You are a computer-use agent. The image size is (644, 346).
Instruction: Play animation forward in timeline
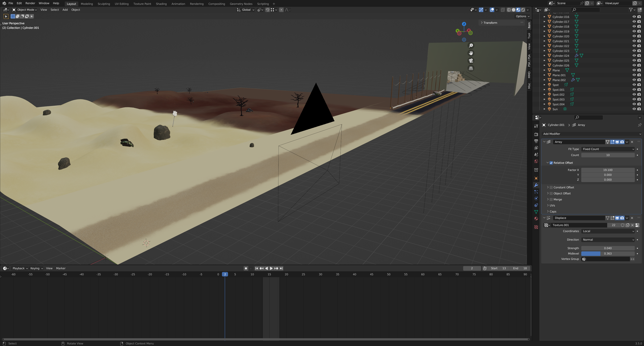(x=271, y=268)
